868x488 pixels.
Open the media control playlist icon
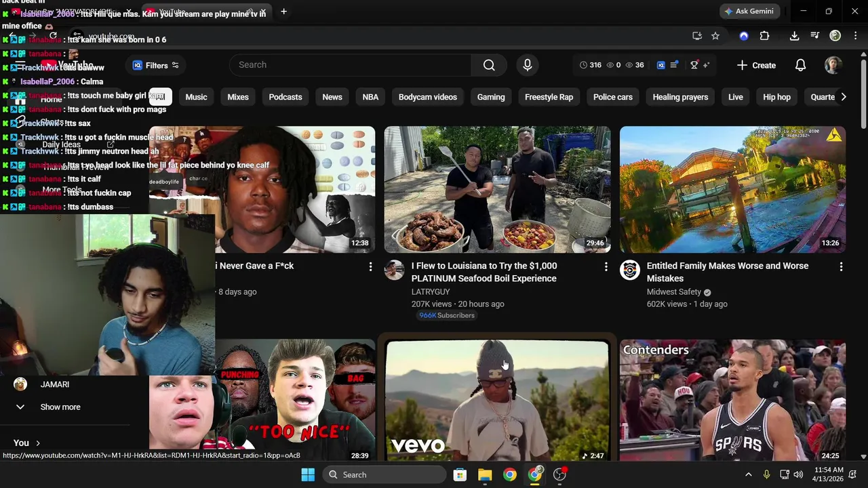[816, 36]
